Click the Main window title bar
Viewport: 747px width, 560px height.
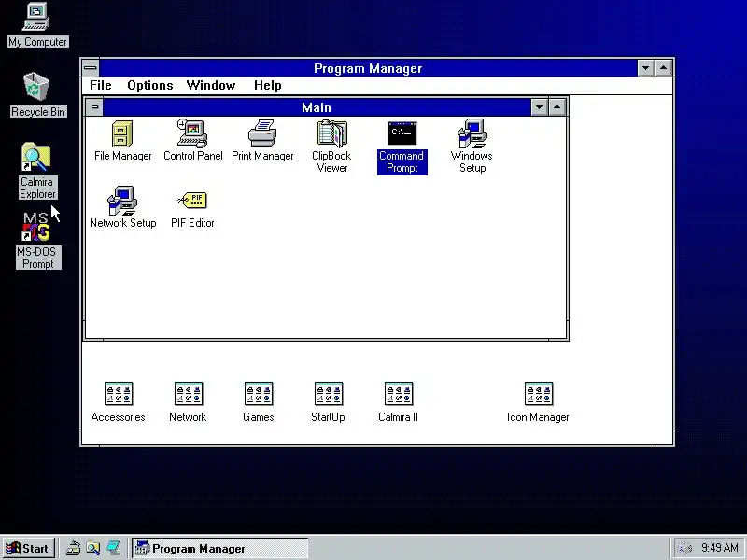317,107
